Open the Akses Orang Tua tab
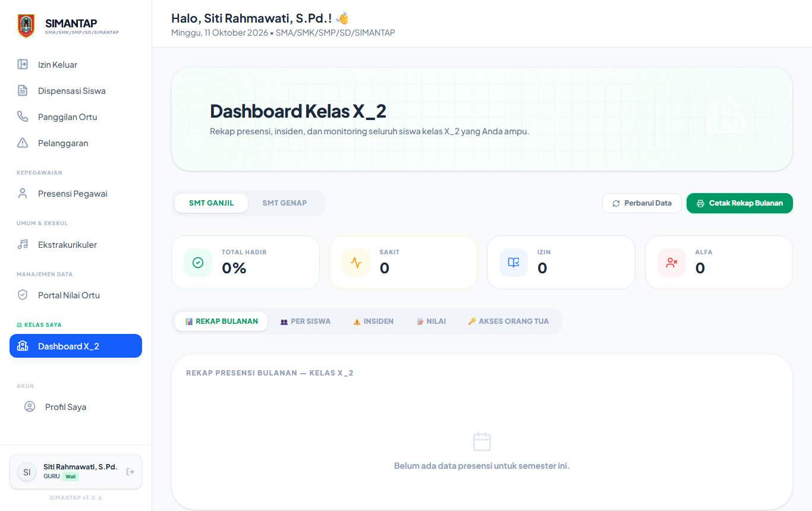 pyautogui.click(x=508, y=321)
